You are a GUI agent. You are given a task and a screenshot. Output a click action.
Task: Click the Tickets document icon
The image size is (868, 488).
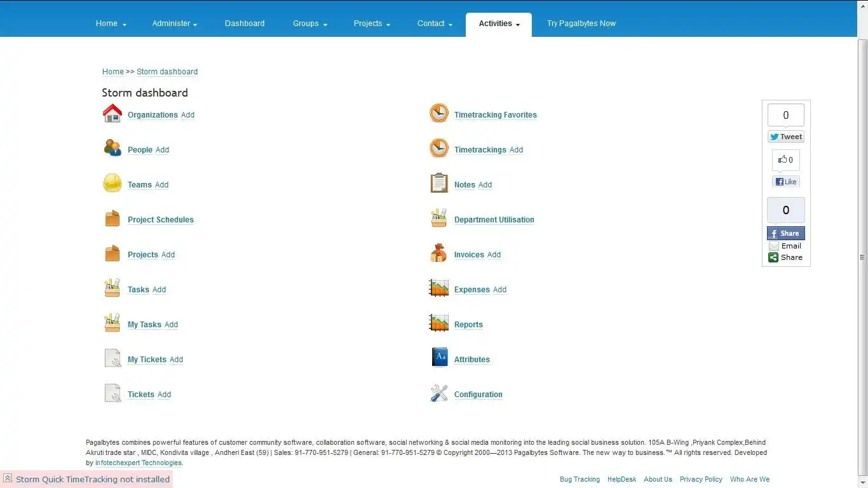tap(112, 393)
